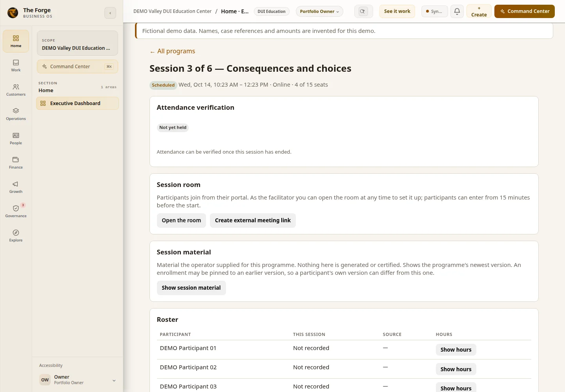Click the Sync status indicator

(x=434, y=11)
